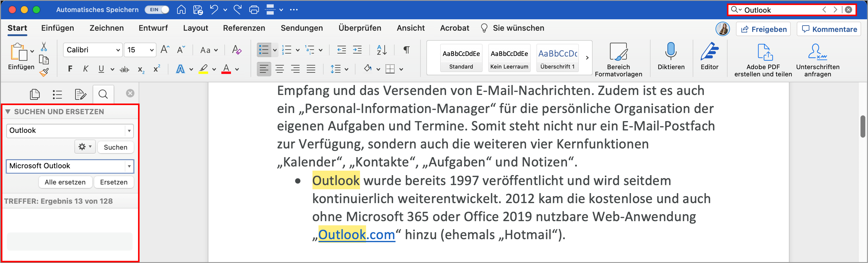
Task: Open the Outlook.com hyperlink in document
Action: pos(357,235)
